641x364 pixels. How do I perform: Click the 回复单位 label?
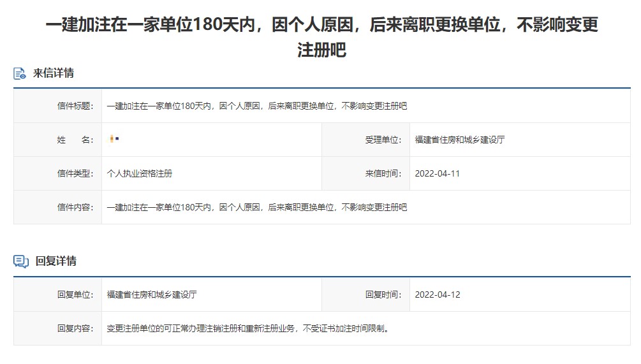(x=75, y=295)
